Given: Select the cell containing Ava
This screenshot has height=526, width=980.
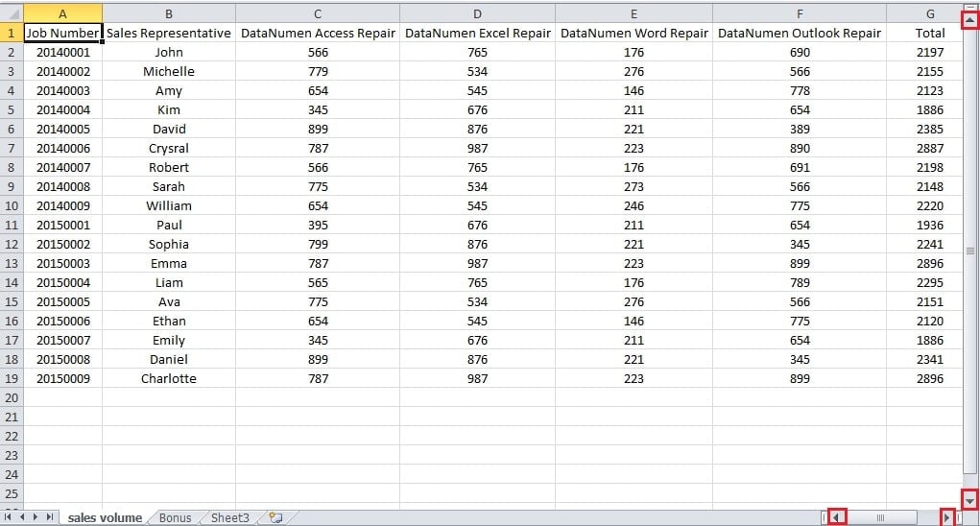Looking at the screenshot, I should (x=169, y=301).
